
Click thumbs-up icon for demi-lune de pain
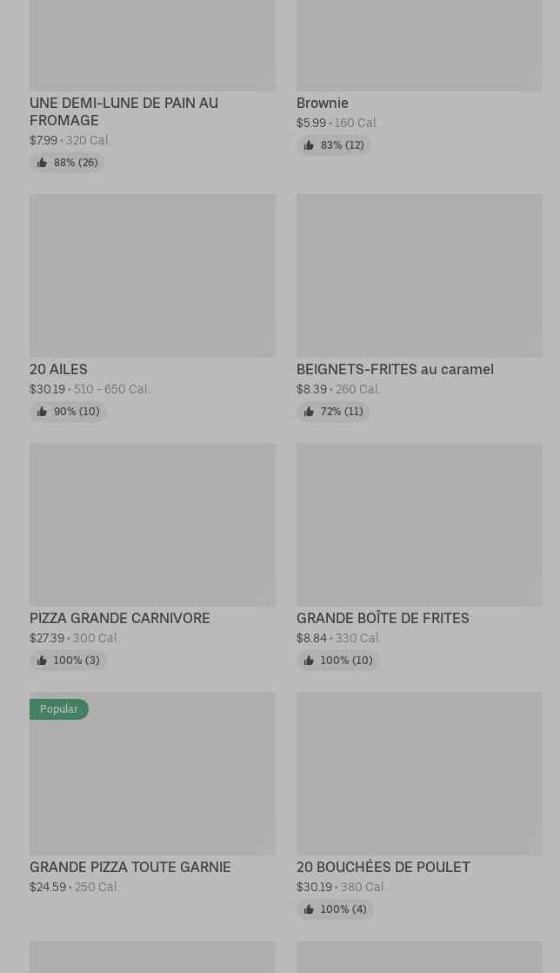42,163
